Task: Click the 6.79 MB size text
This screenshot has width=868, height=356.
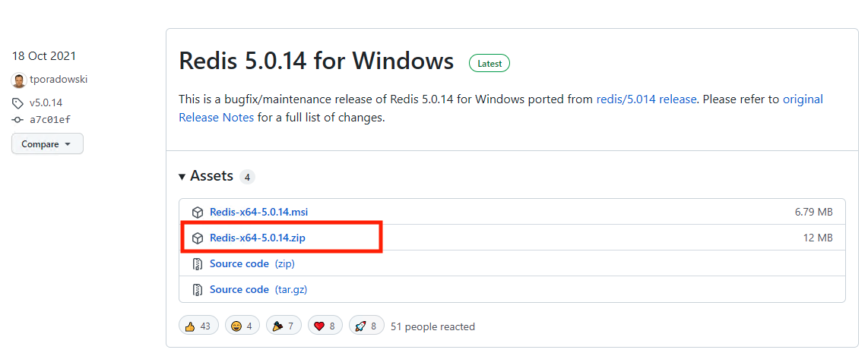Action: pyautogui.click(x=813, y=212)
